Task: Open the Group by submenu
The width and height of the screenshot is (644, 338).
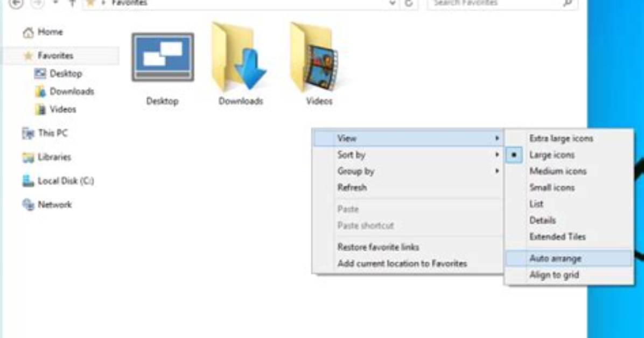Action: pos(408,171)
